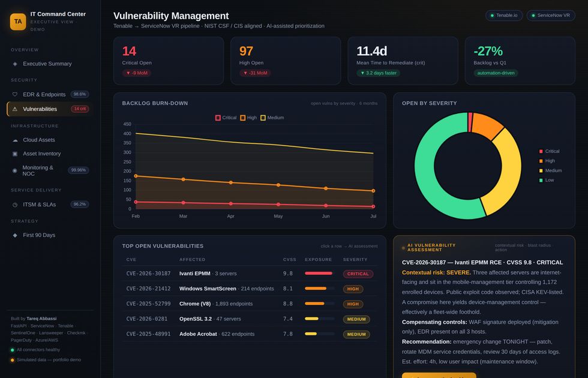Click the exposure bar for OpenSSL 3.2
Viewport: 588px width, 378px height.
(319, 319)
